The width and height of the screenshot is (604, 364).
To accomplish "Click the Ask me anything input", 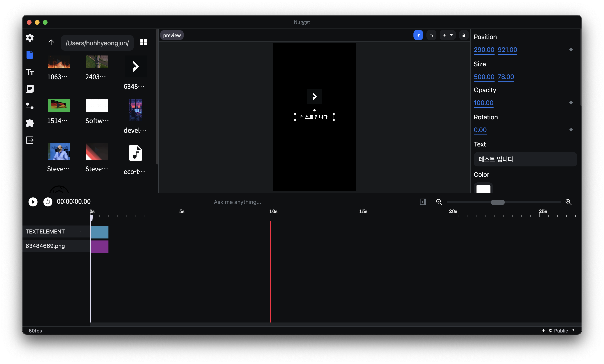I will (x=237, y=202).
